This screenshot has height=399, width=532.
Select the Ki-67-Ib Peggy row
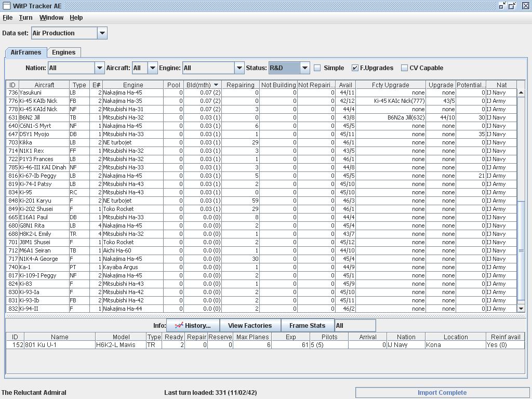[x=261, y=176]
